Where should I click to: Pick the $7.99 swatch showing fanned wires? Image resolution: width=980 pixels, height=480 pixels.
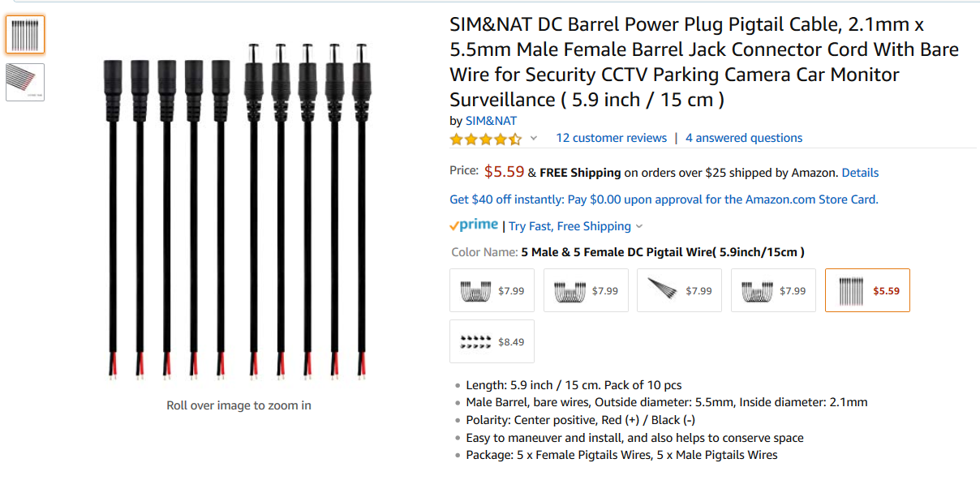pyautogui.click(x=680, y=290)
